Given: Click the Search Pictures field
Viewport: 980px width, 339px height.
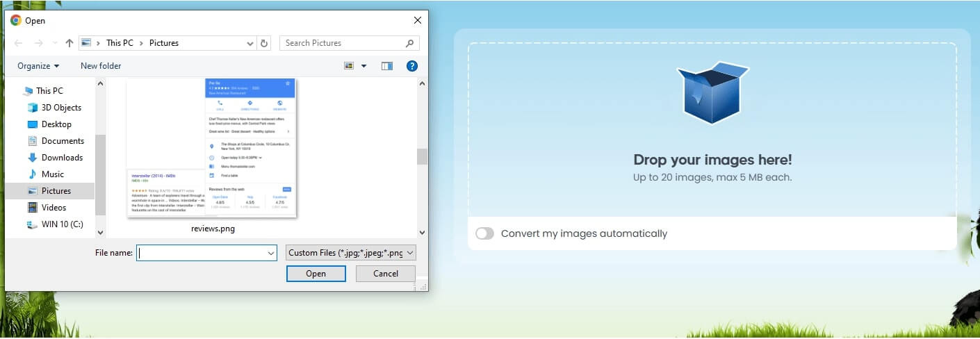Looking at the screenshot, I should click(x=350, y=43).
